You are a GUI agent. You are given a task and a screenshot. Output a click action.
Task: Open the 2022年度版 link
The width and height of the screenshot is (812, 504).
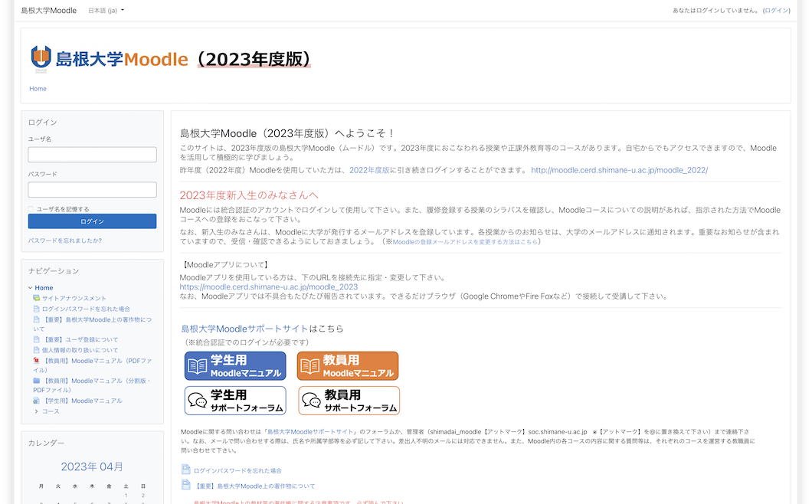pos(369,170)
